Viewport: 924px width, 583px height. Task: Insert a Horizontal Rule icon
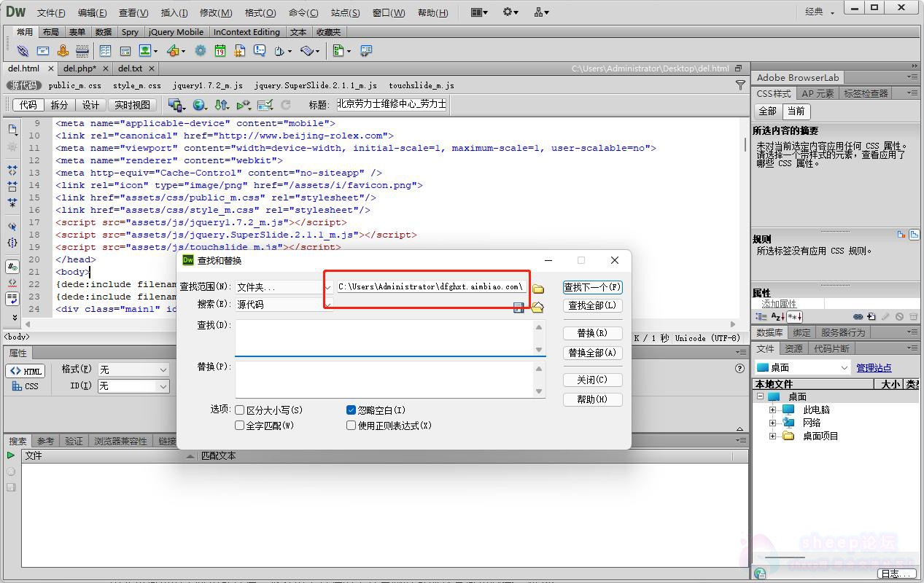[82, 51]
